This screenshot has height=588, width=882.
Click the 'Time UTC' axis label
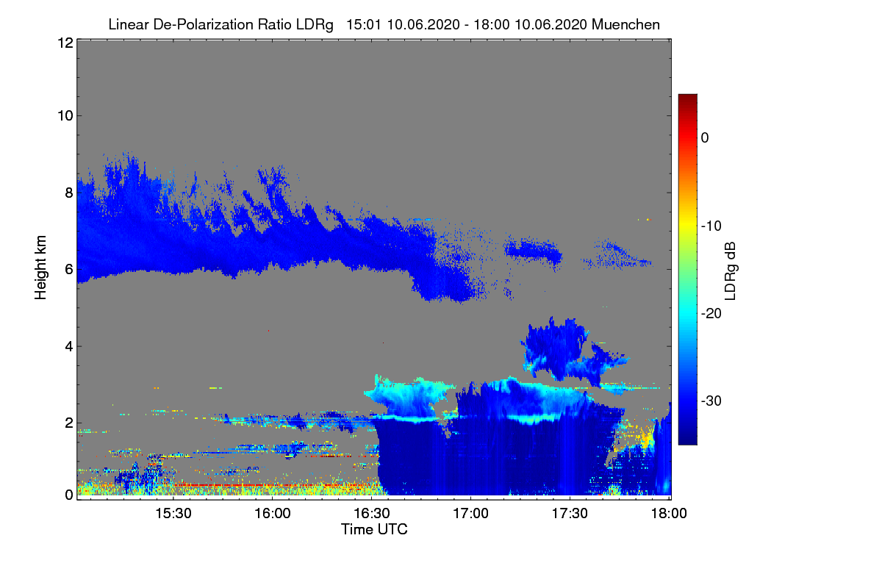(374, 529)
